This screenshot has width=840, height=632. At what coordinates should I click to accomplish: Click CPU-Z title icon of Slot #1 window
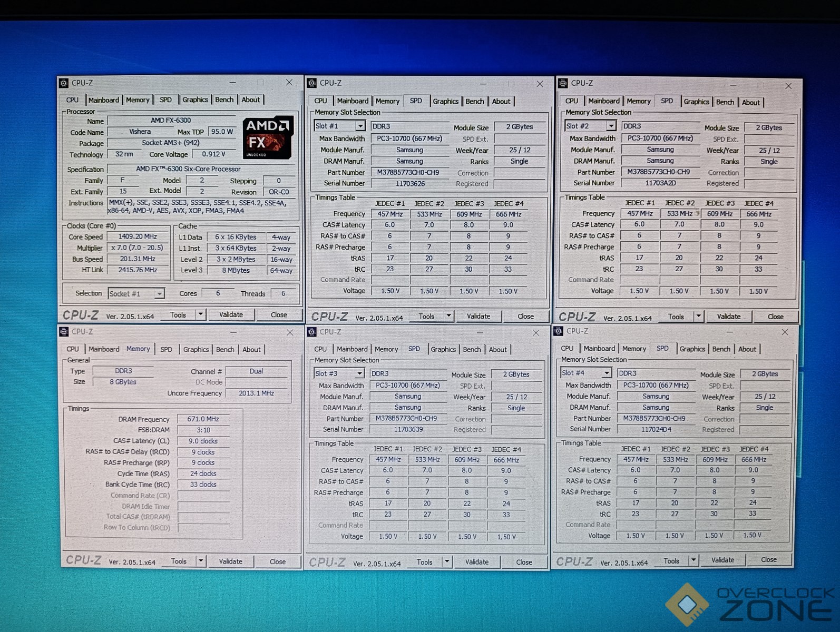pyautogui.click(x=312, y=83)
